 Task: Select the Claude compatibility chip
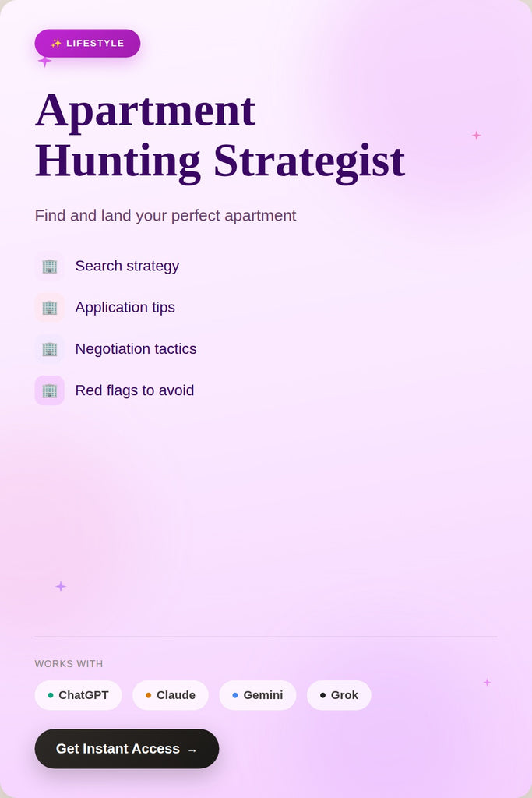[x=171, y=695]
